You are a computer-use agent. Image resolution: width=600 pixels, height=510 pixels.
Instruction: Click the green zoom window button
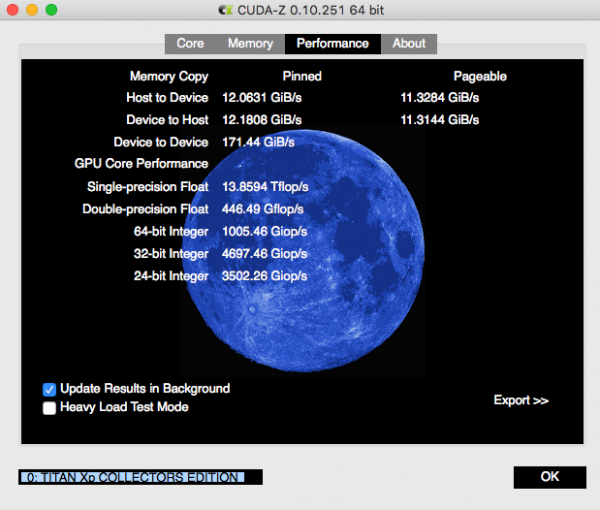51,10
